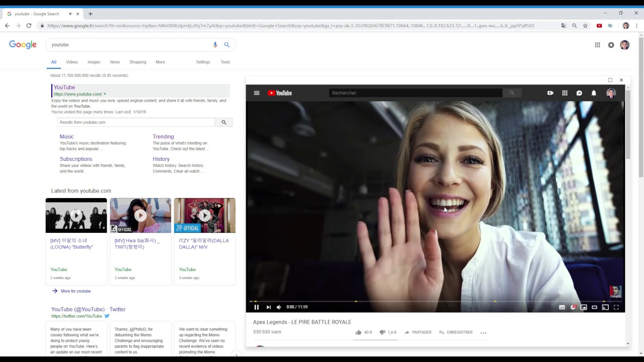Click More for youtube link
This screenshot has height=362, width=644.
(75, 291)
